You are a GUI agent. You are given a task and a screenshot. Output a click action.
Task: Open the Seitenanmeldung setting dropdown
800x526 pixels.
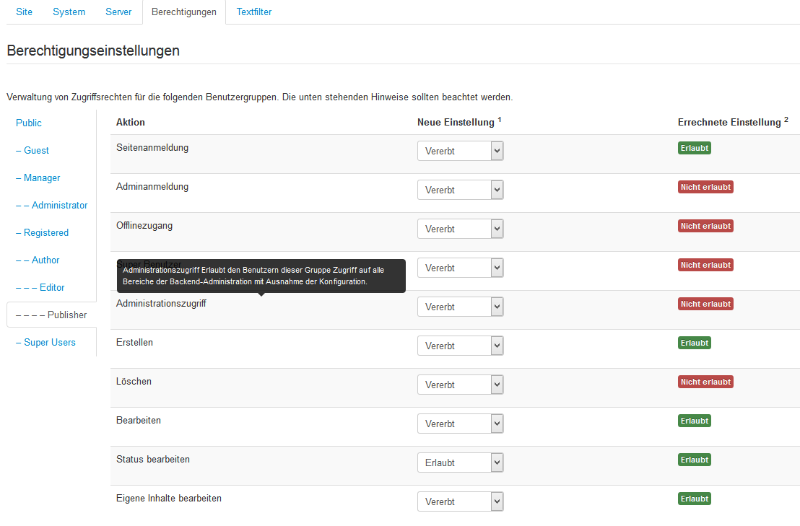460,151
